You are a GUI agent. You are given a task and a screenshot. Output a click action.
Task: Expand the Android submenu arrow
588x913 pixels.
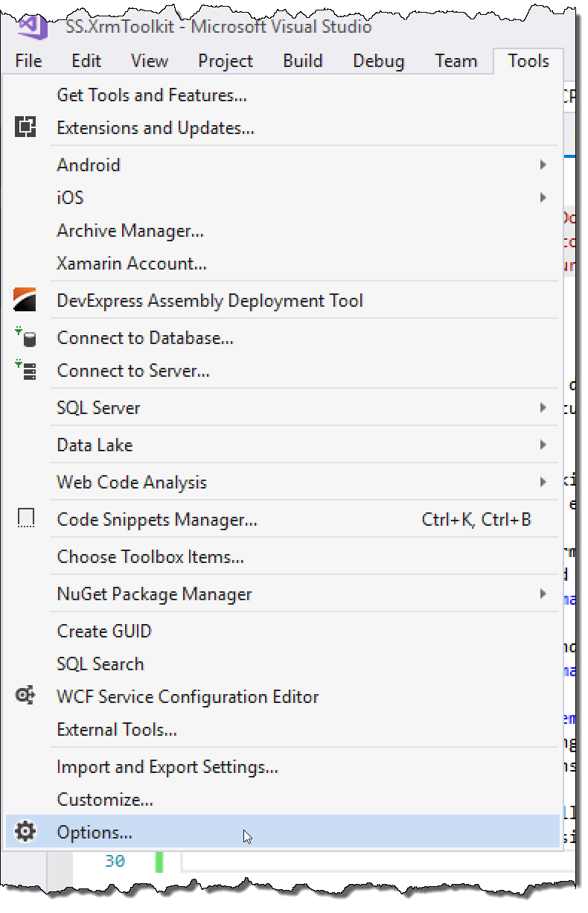543,165
